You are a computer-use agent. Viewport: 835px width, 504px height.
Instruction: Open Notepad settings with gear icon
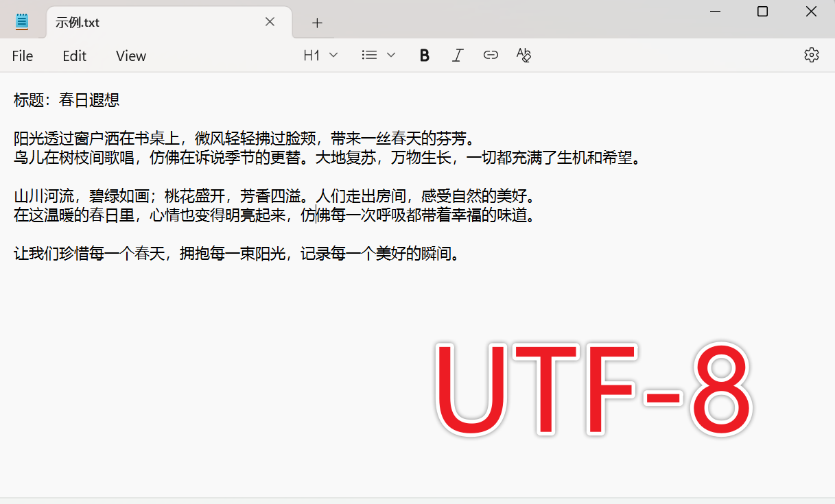tap(812, 55)
